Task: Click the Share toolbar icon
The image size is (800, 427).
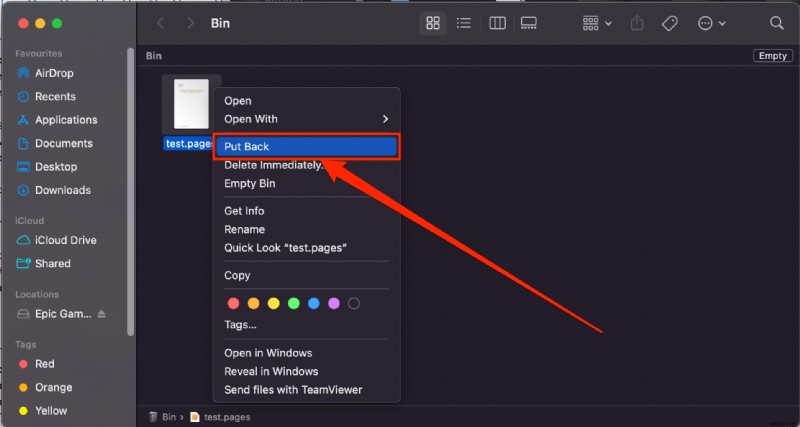Action: 637,23
